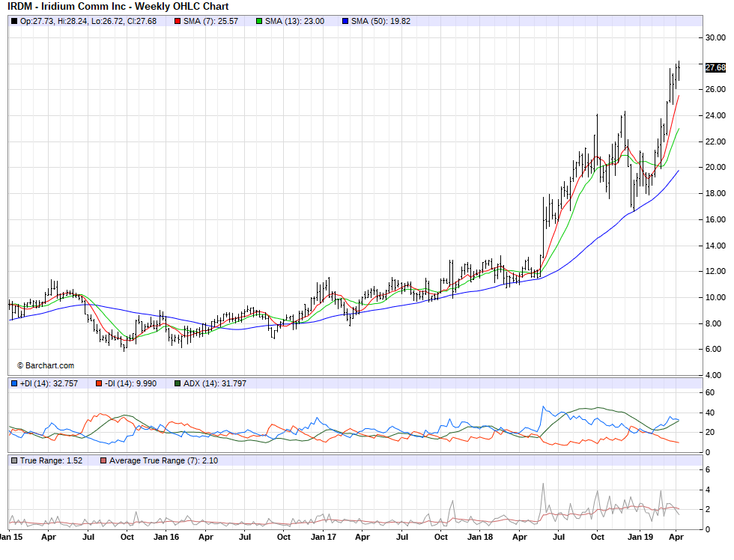Click the 60 label on the ADX axis
Viewport: 734px width, 560px height.
point(710,392)
